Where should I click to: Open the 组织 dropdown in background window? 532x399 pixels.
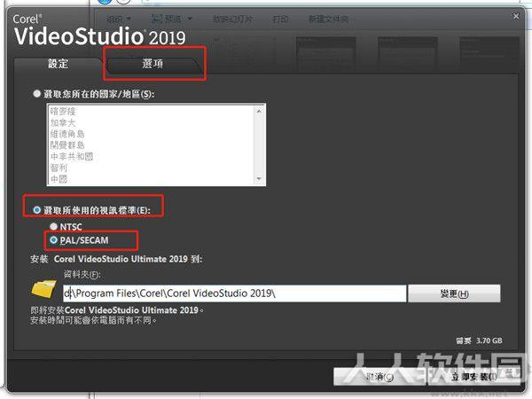tap(118, 19)
